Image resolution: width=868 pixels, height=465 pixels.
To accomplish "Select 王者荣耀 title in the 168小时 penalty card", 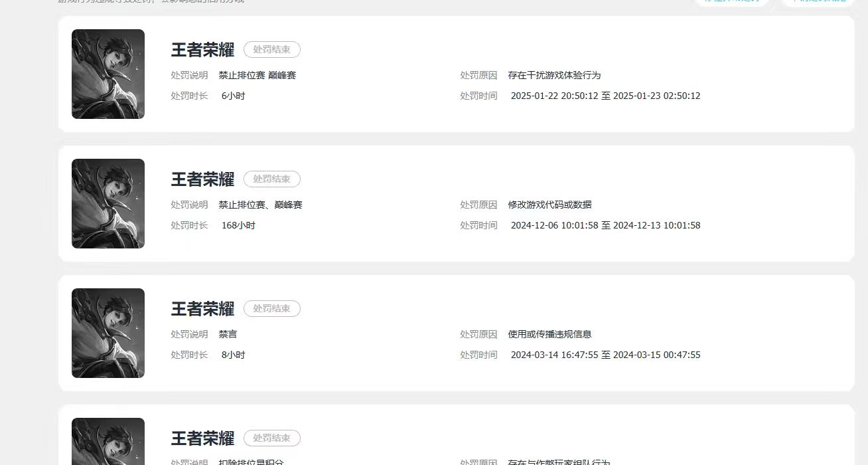I will (x=203, y=179).
